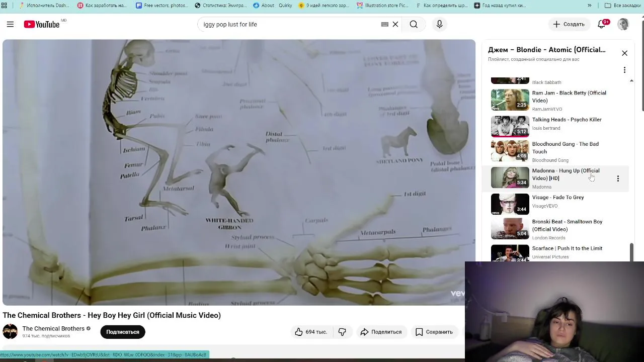
Task: Click the Black Sabbath channel name in playlist
Action: [x=546, y=82]
